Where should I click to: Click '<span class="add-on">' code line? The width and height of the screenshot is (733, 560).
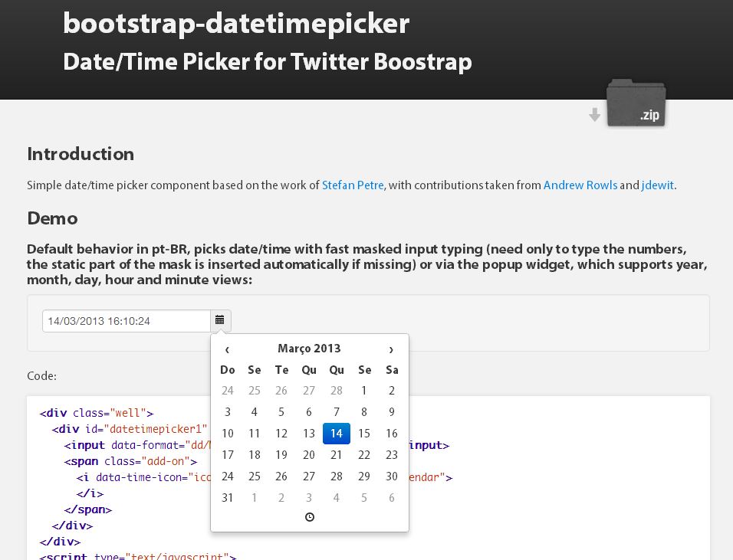[130, 461]
